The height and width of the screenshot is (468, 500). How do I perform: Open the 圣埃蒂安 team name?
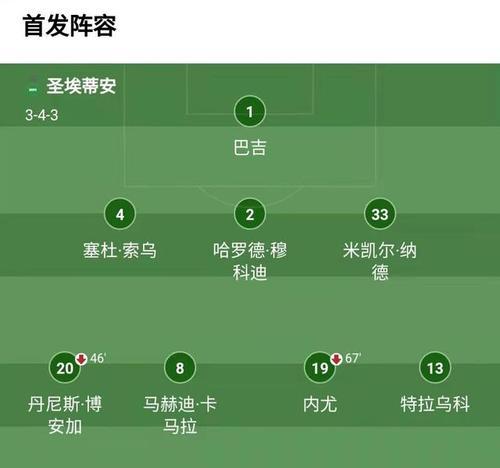click(81, 86)
